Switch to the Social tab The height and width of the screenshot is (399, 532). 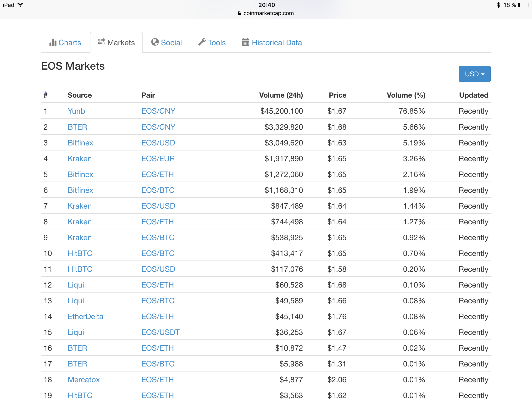[166, 43]
